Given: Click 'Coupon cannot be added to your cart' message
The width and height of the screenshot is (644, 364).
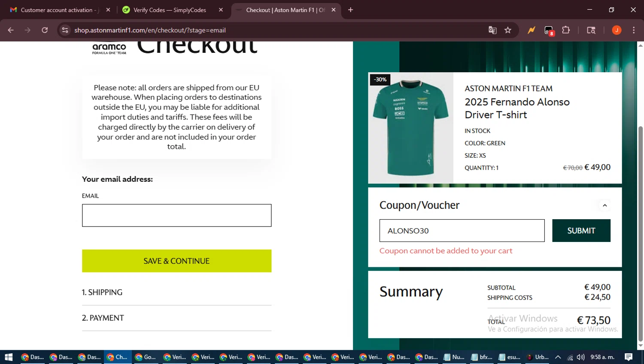Looking at the screenshot, I should tap(446, 251).
